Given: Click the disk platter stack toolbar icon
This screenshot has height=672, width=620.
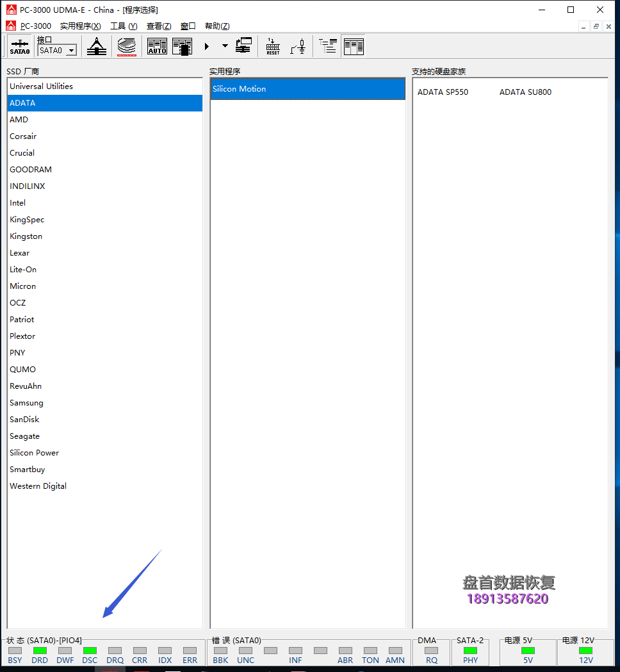Looking at the screenshot, I should (126, 46).
